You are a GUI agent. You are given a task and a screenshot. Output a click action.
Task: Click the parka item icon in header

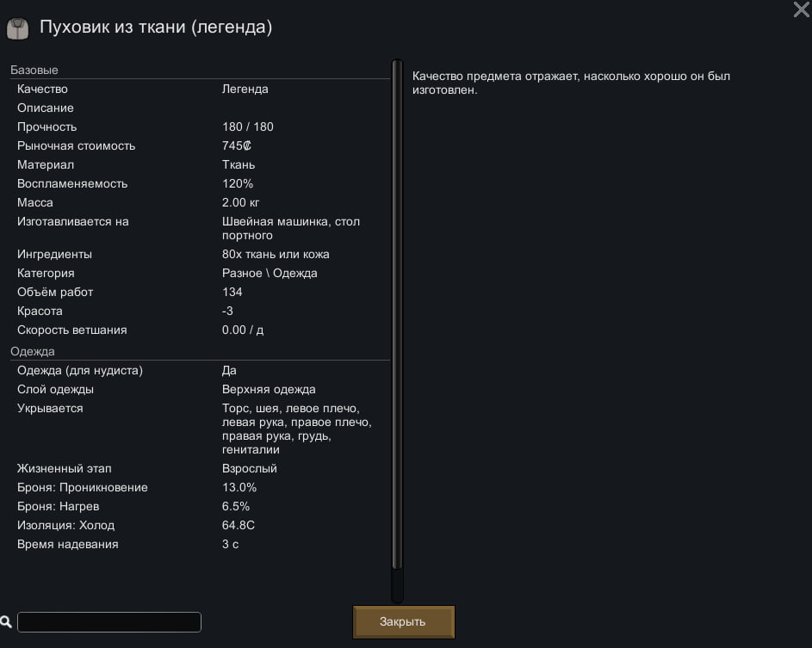pos(17,28)
